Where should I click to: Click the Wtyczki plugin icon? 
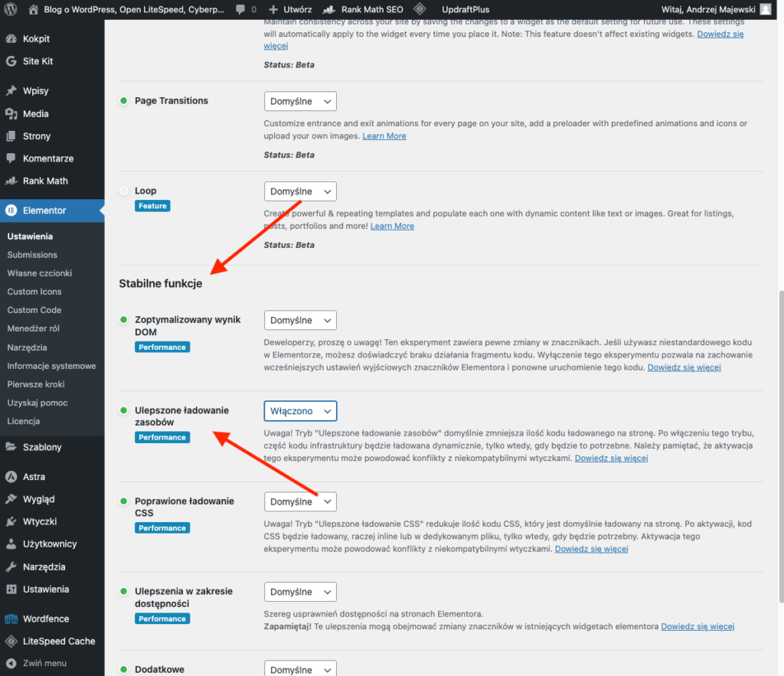coord(11,521)
